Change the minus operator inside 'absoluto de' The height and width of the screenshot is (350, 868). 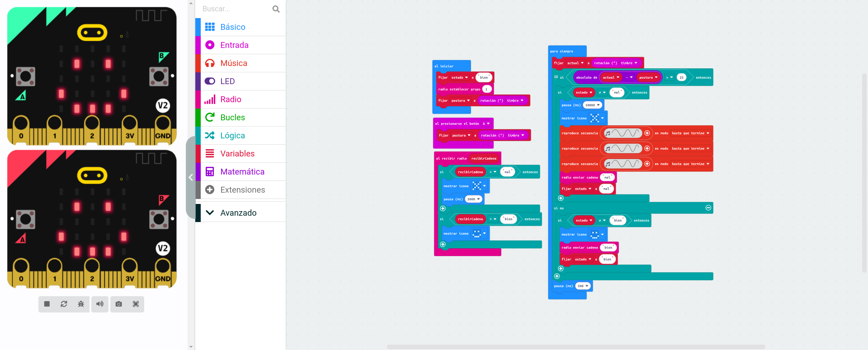629,77
